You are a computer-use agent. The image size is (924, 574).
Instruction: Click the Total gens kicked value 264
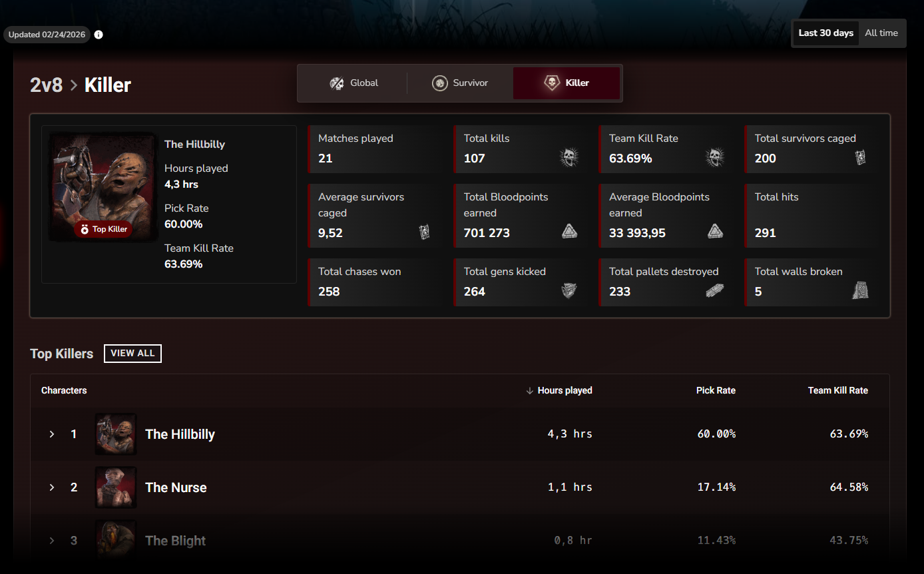(x=474, y=292)
